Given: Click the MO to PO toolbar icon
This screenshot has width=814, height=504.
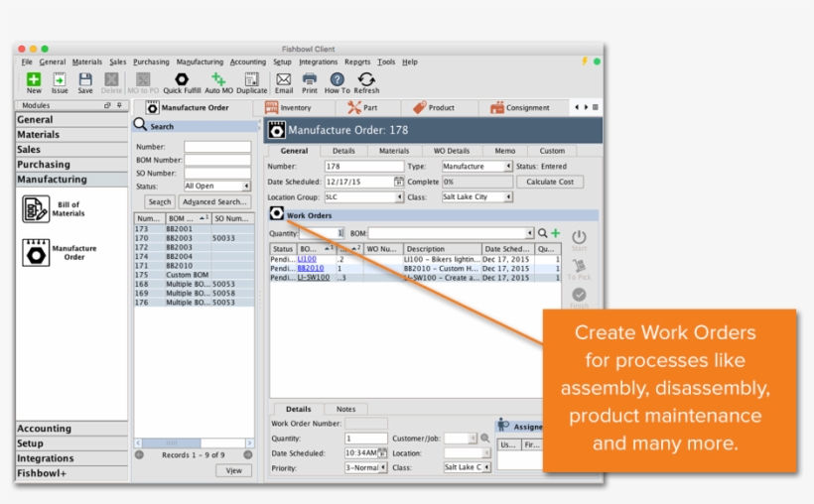Looking at the screenshot, I should (x=143, y=79).
